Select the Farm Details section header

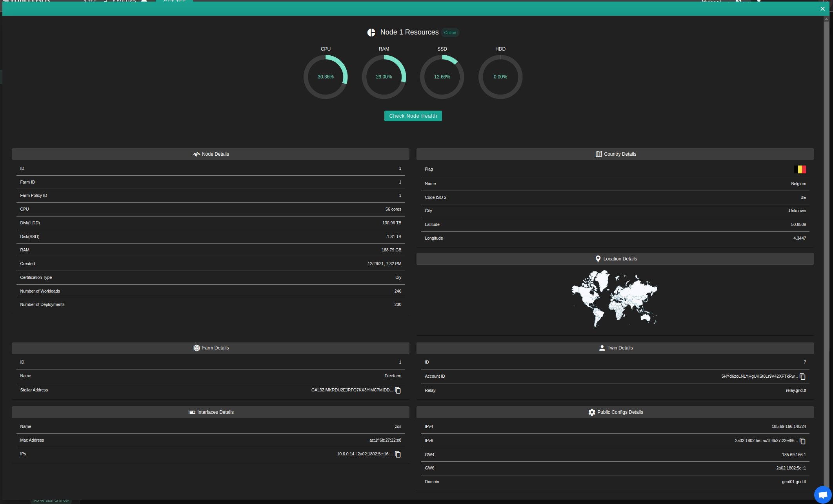click(x=211, y=348)
